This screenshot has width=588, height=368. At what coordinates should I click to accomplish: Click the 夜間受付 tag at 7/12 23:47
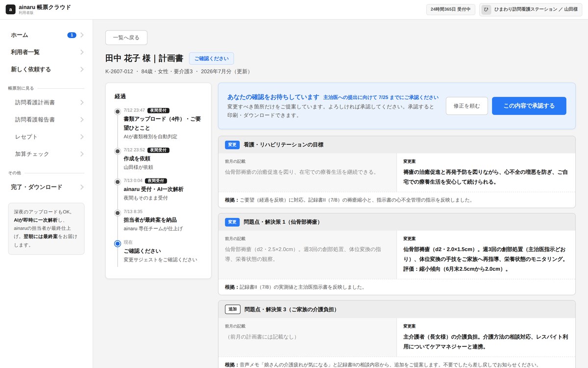pos(158,110)
